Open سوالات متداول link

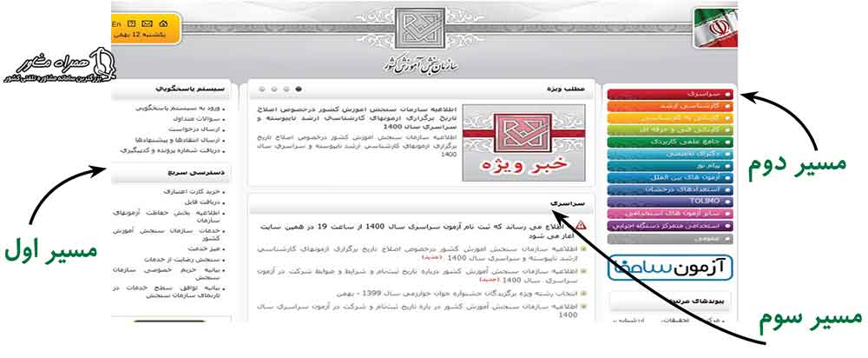pyautogui.click(x=196, y=118)
